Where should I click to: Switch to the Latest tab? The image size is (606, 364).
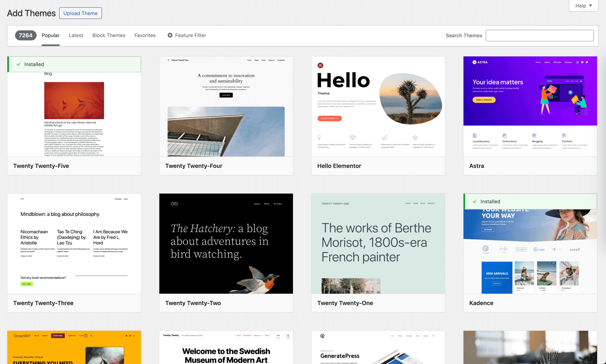tap(76, 35)
